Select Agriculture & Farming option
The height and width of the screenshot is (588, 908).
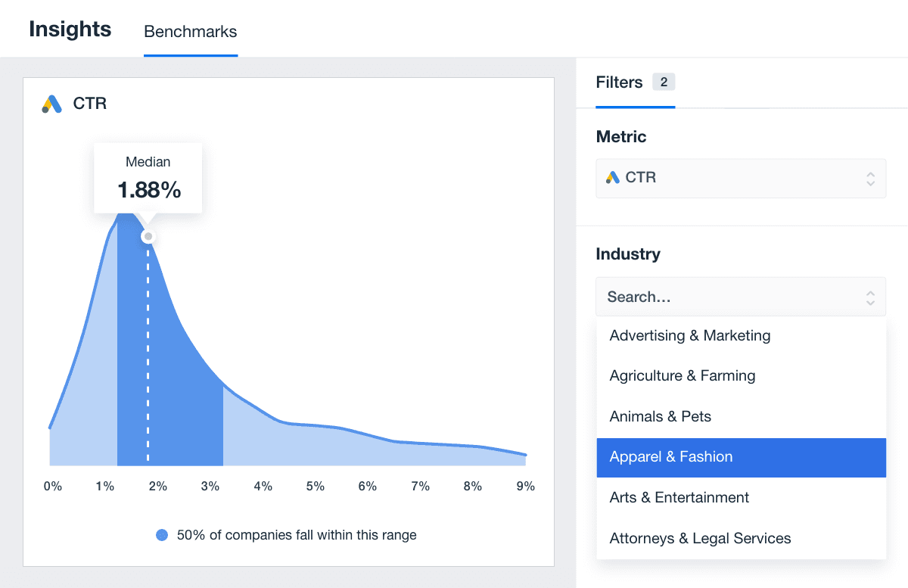click(683, 376)
